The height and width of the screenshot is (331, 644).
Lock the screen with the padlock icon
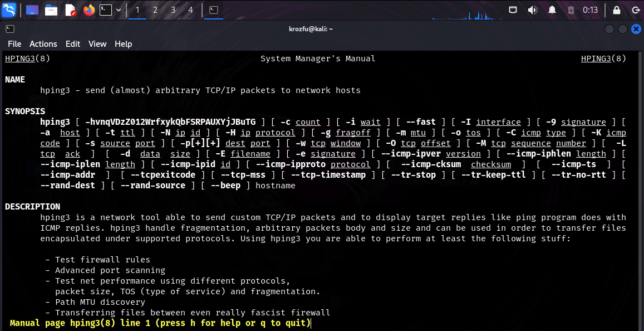coord(617,10)
